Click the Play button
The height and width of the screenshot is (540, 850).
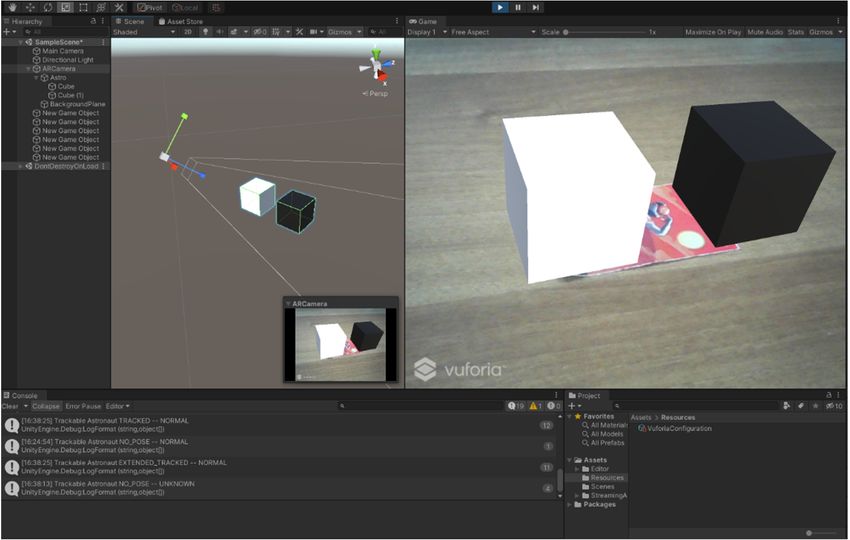pyautogui.click(x=499, y=7)
